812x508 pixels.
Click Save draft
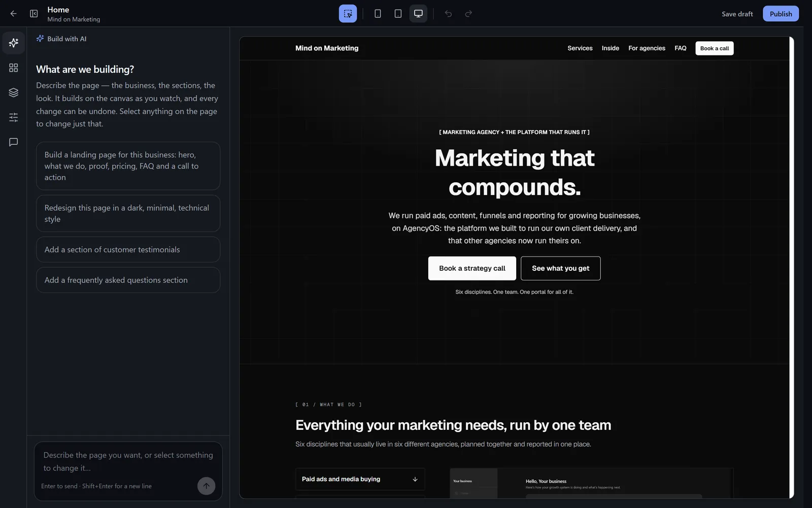point(737,14)
